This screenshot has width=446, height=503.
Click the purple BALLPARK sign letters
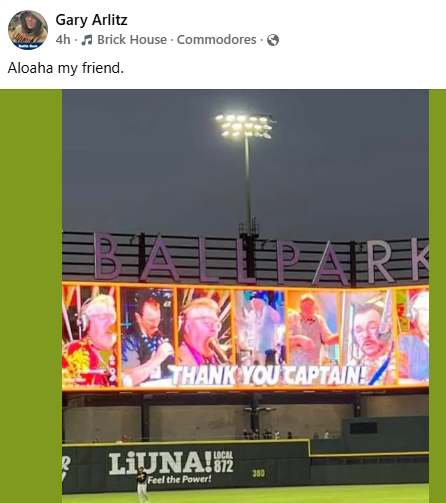(x=260, y=258)
